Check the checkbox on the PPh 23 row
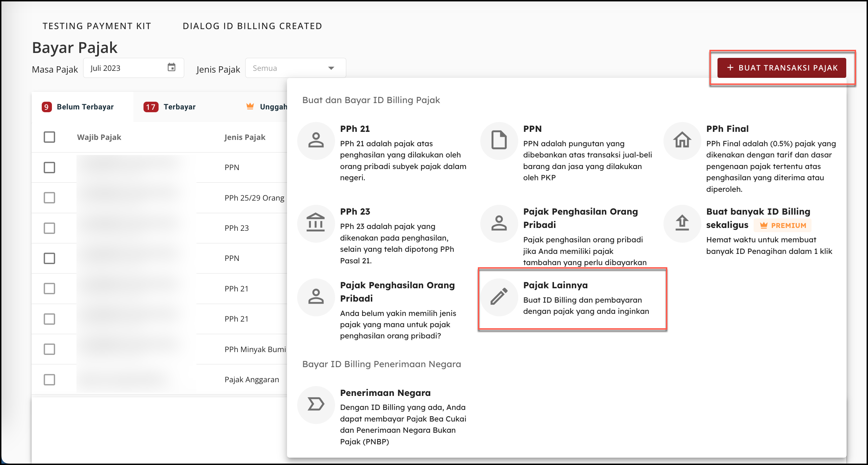This screenshot has height=465, width=868. coord(49,228)
